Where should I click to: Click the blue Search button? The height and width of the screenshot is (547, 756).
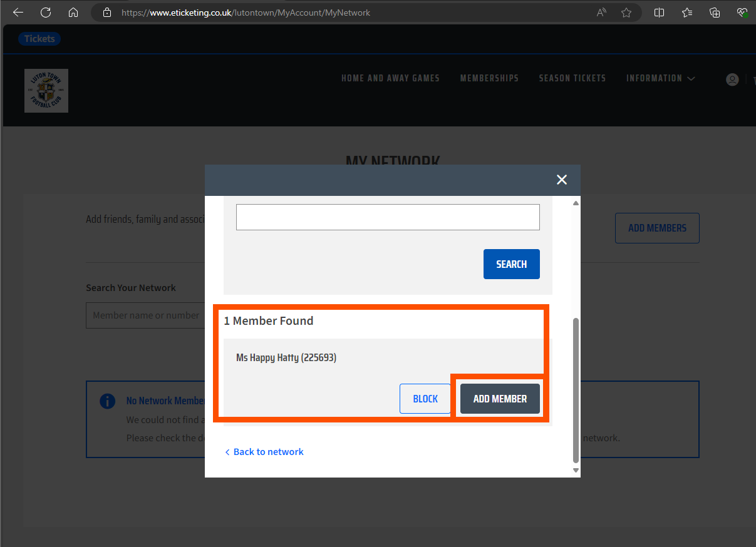[x=512, y=264]
